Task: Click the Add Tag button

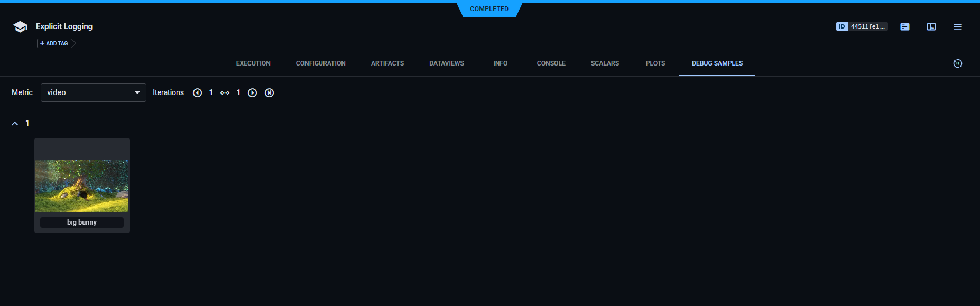Action: click(x=55, y=43)
